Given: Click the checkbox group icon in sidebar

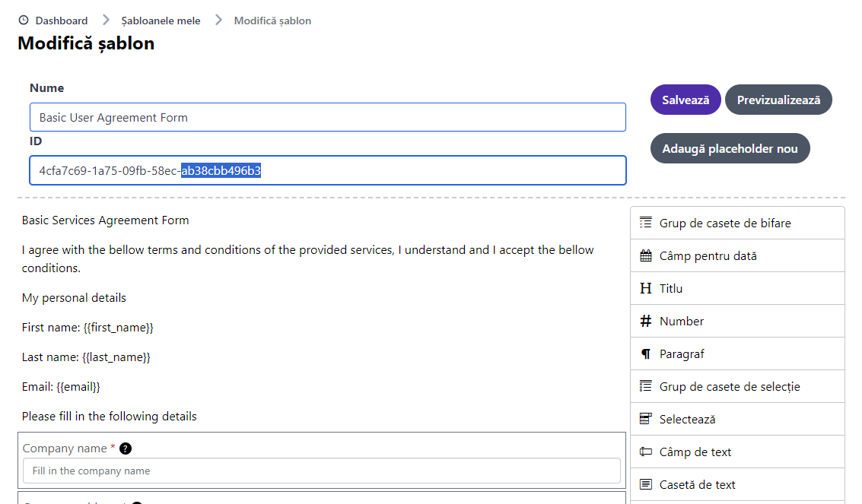Looking at the screenshot, I should point(646,223).
